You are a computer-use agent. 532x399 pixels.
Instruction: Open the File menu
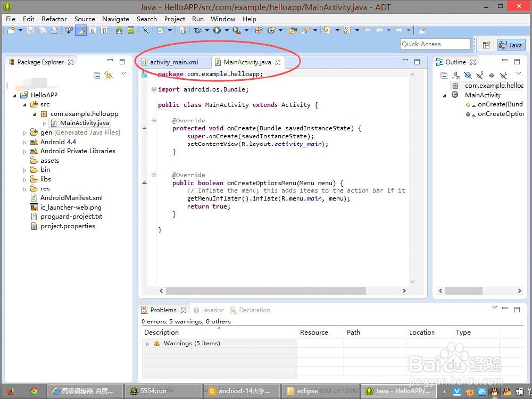click(11, 19)
